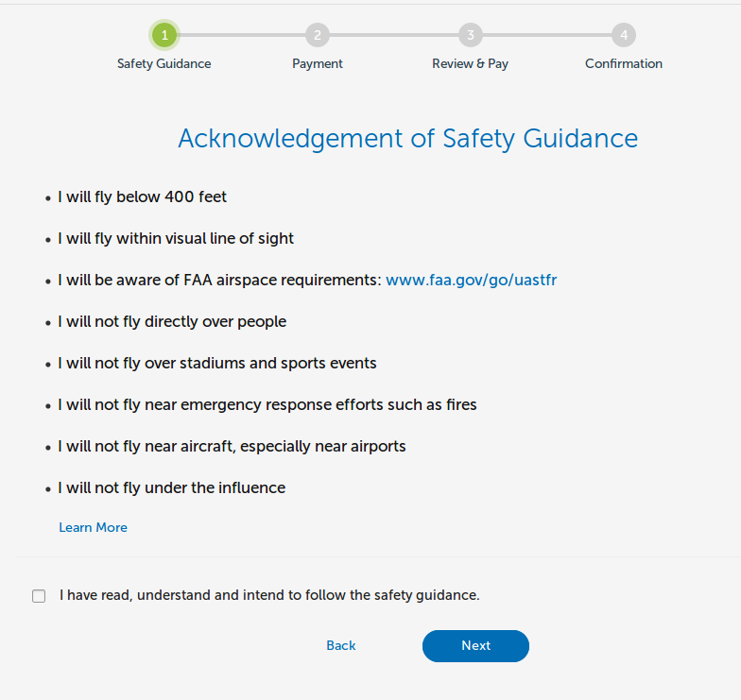
Task: Click 'I will not fly directly over people' item
Action: tap(172, 321)
